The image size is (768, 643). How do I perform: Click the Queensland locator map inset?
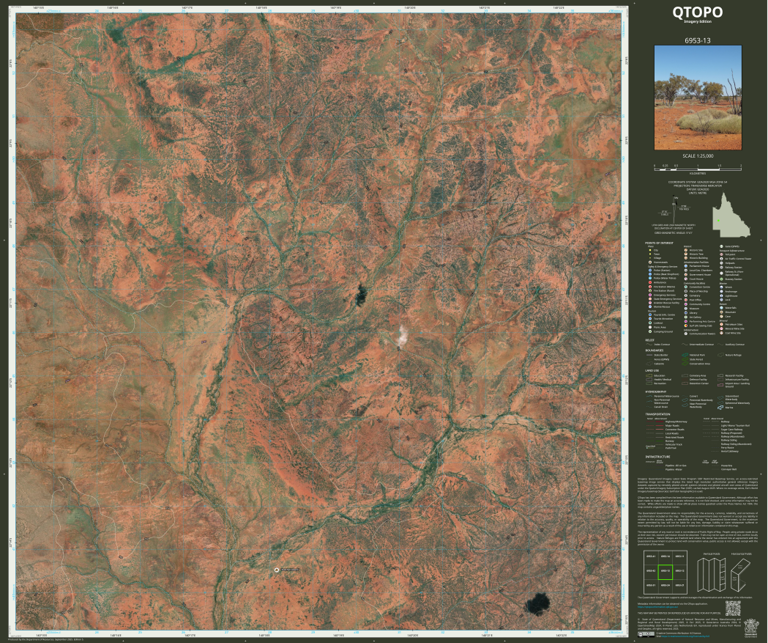[730, 215]
